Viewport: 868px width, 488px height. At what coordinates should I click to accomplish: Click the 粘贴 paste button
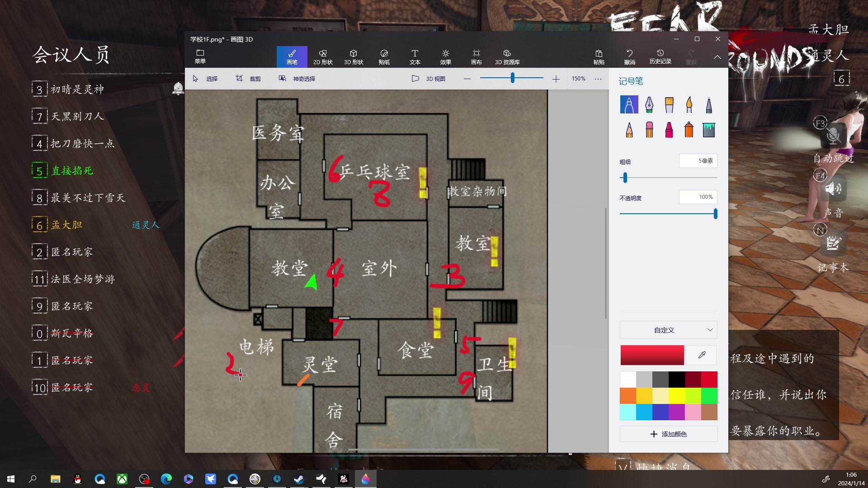[599, 57]
